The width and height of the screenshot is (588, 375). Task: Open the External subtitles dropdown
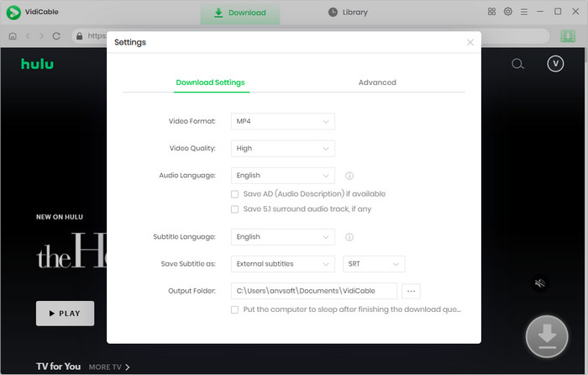pos(283,264)
